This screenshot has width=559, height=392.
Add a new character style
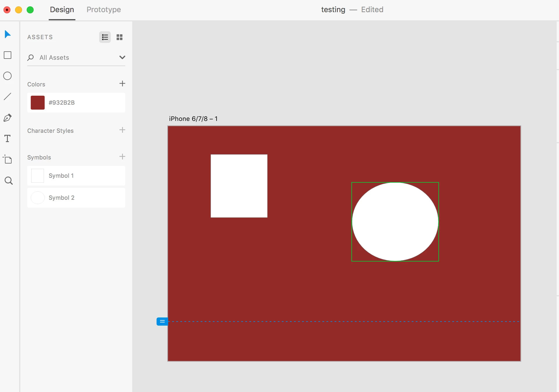click(122, 130)
